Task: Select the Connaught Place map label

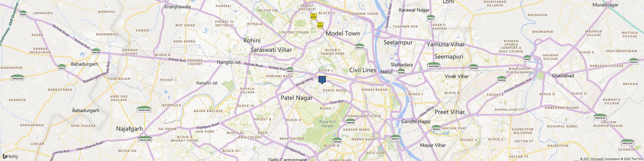Action: point(363,116)
